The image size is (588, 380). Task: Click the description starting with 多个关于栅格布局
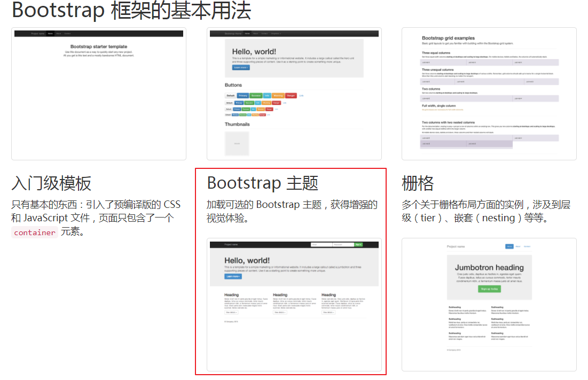[x=486, y=211]
